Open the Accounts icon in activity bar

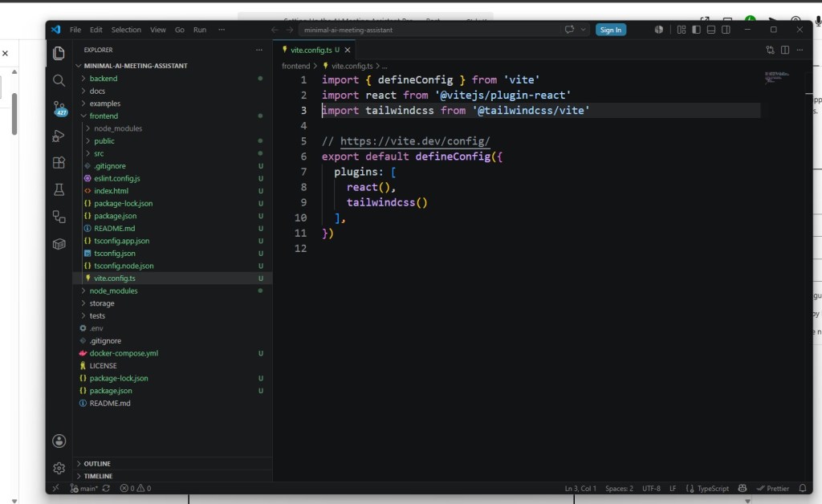[59, 441]
